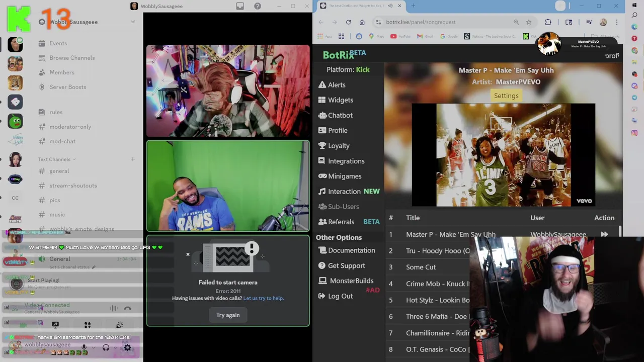Image resolution: width=644 pixels, height=362 pixels.
Task: Collapse Text Channels category
Action: tap(57, 159)
